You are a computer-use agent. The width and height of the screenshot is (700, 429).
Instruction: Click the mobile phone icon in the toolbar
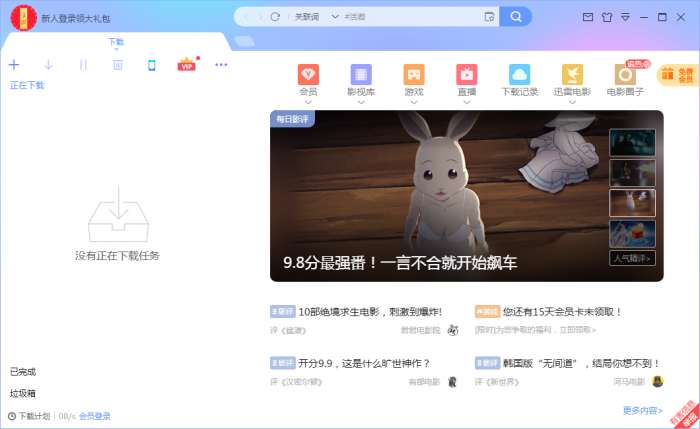[x=152, y=65]
